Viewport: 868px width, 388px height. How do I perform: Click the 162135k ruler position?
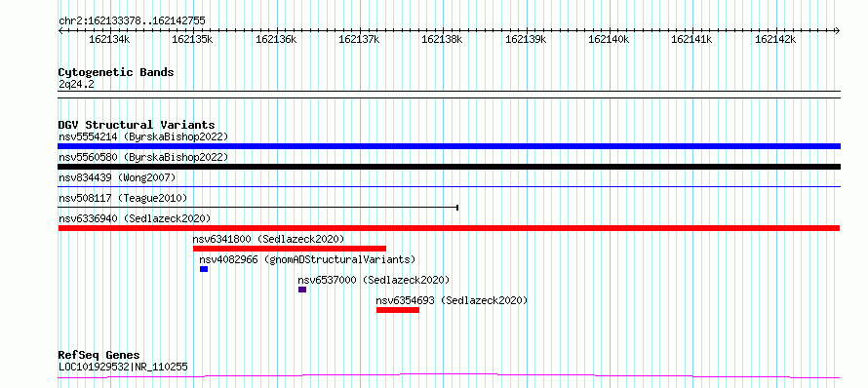(192, 40)
